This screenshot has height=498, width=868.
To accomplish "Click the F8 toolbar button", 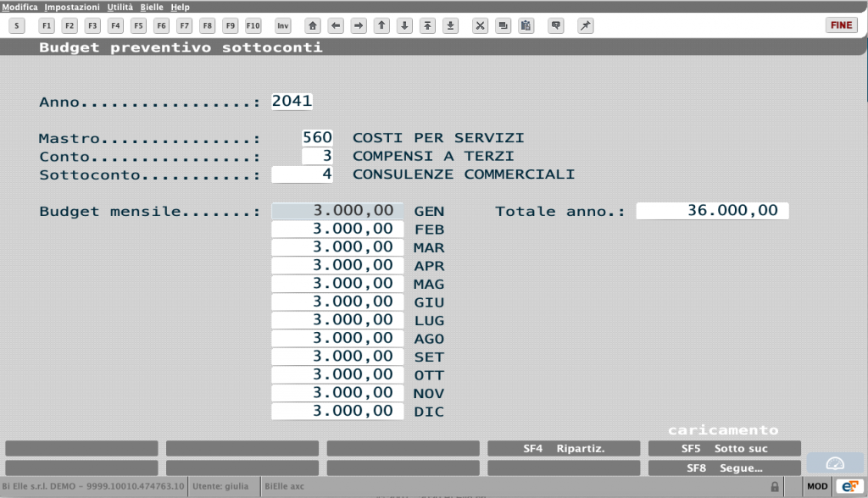I will pos(207,25).
